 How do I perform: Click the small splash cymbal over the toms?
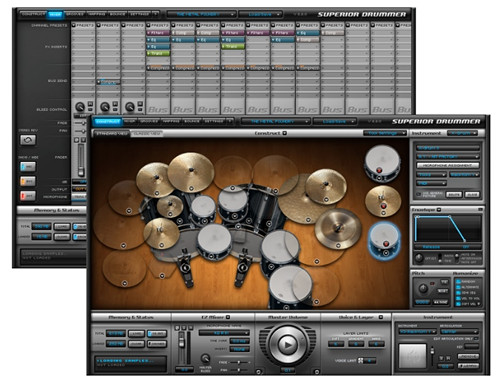point(170,206)
